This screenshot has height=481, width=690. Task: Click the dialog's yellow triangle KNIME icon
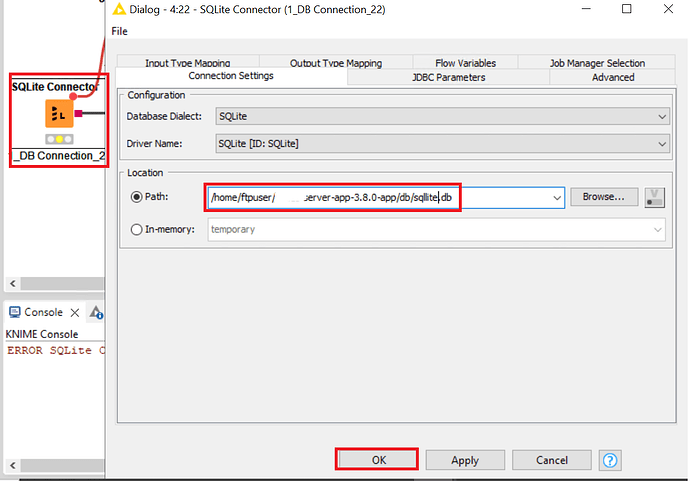point(119,9)
